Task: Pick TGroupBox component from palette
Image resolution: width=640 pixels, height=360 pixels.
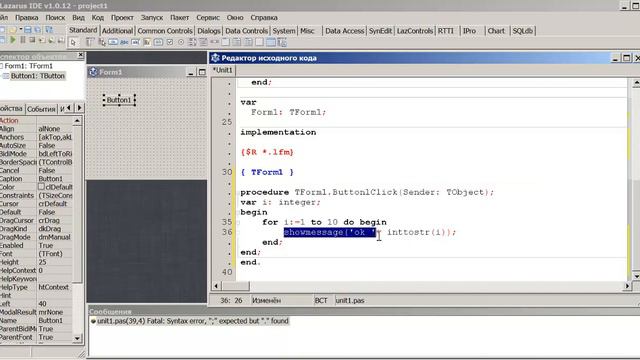Action: point(225,42)
